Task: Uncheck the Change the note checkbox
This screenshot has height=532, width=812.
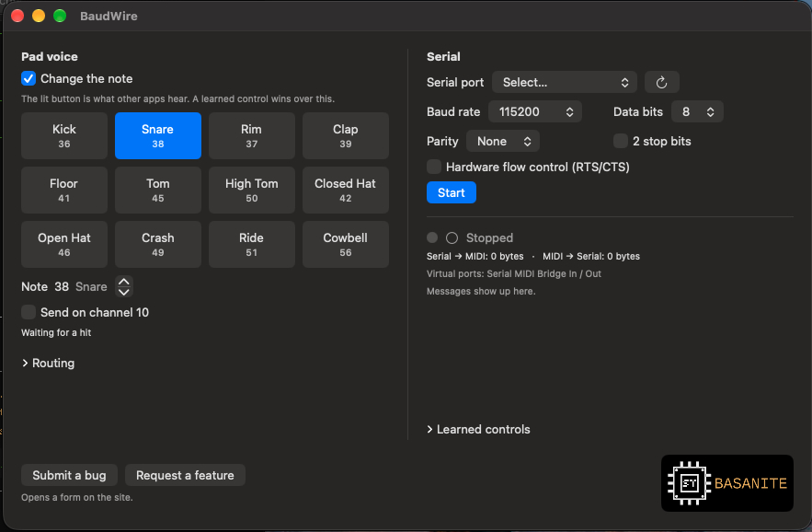Action: [x=29, y=79]
